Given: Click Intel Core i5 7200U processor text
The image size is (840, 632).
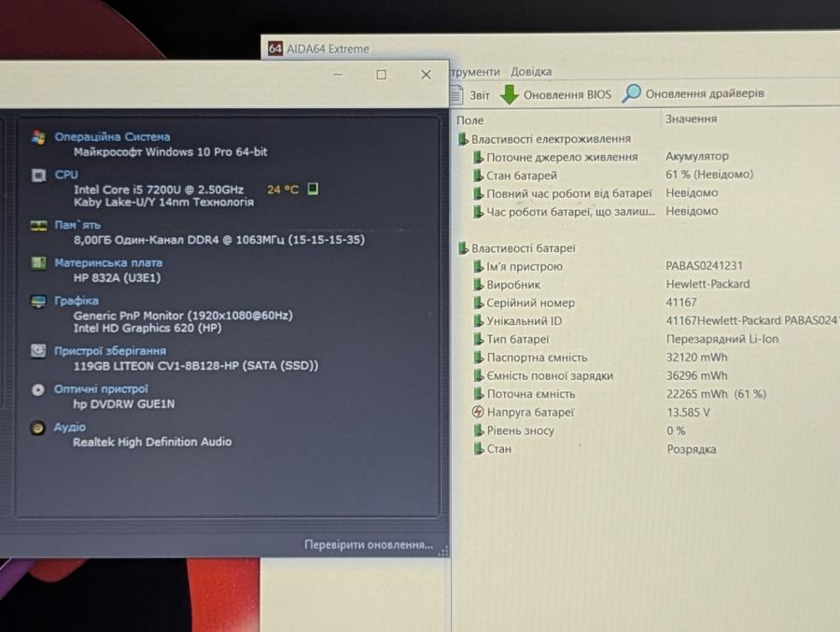Looking at the screenshot, I should [159, 190].
